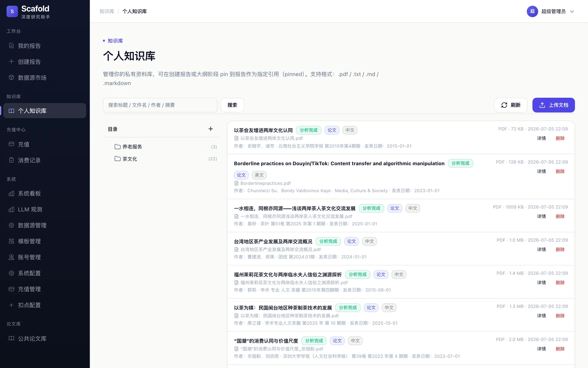Click the 模板管理 layout icon

pos(11,241)
